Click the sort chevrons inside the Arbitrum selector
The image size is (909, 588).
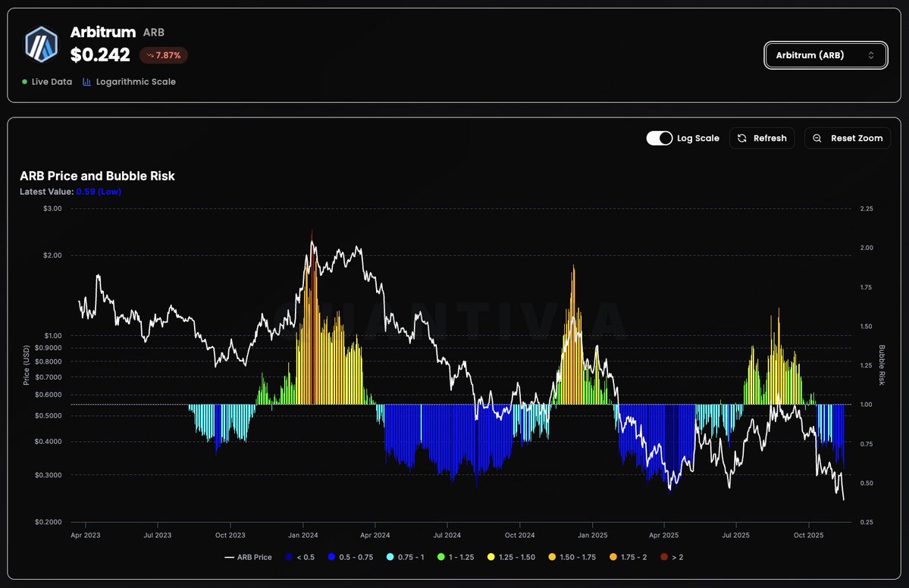(872, 55)
